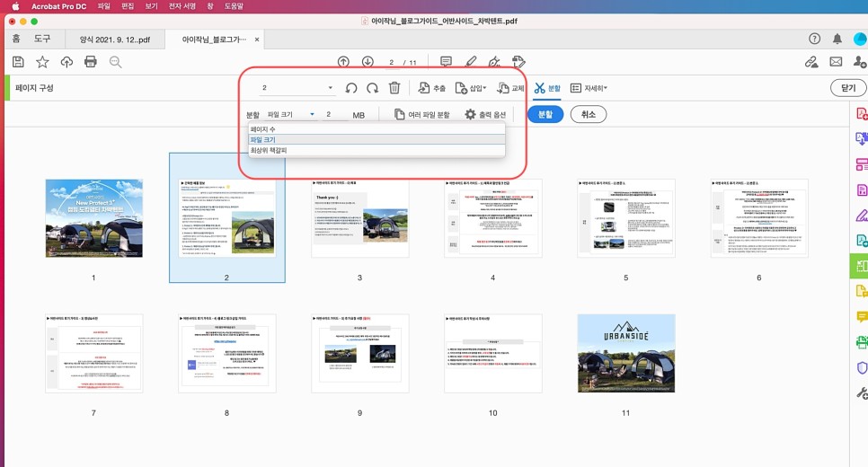Print the document using printer icon
This screenshot has height=467, width=868.
point(90,62)
